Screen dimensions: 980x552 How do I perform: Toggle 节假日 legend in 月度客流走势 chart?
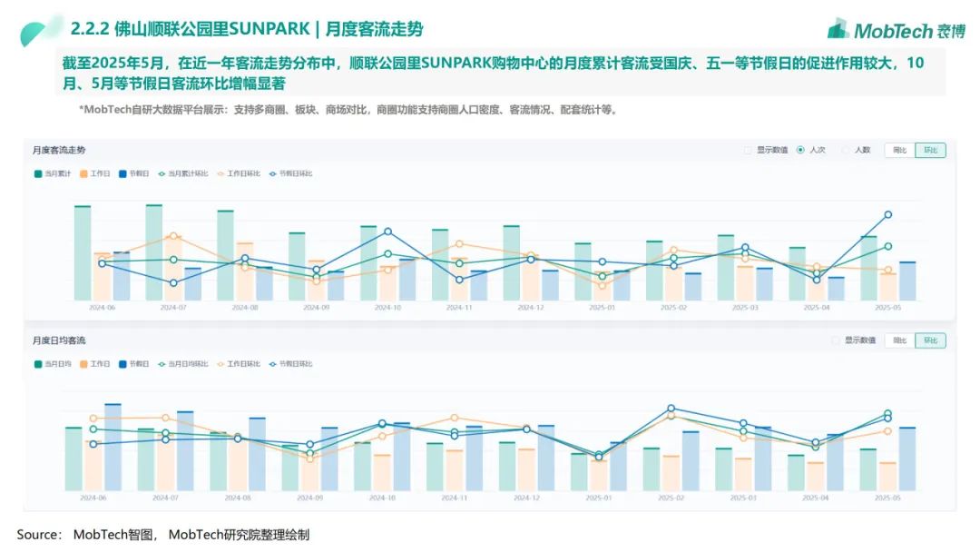133,173
